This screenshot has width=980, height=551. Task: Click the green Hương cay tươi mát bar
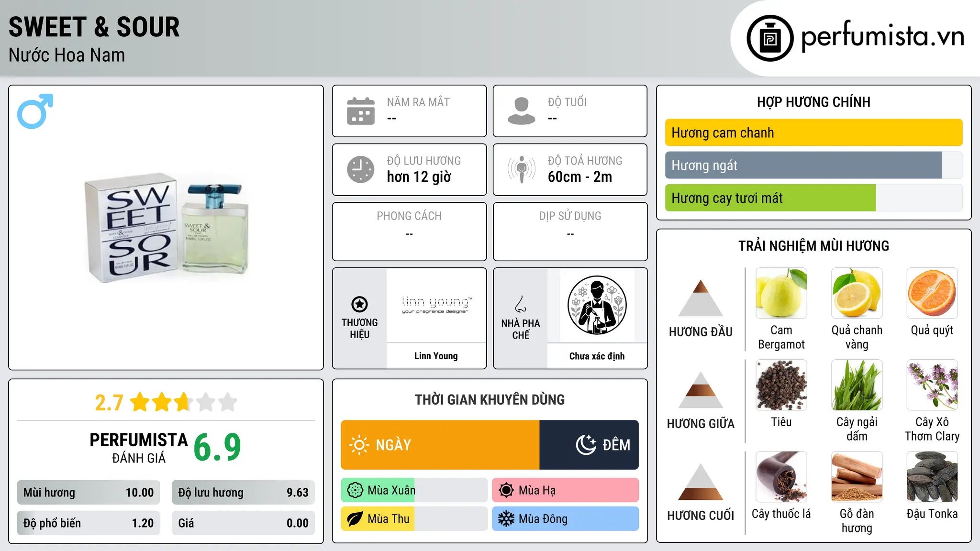770,198
